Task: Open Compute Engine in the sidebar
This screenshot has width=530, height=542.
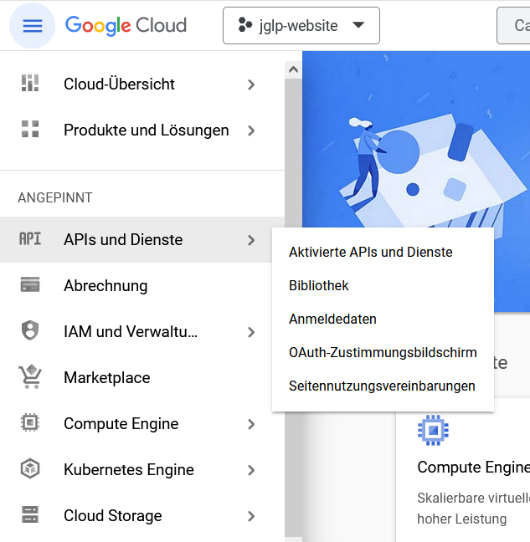Action: pyautogui.click(x=142, y=423)
